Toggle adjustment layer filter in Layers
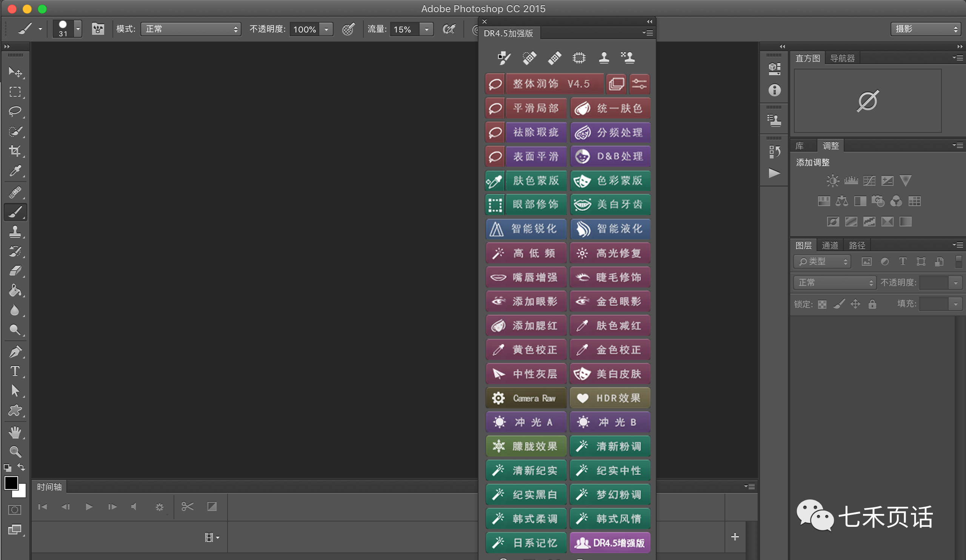The height and width of the screenshot is (560, 966). coord(885,262)
